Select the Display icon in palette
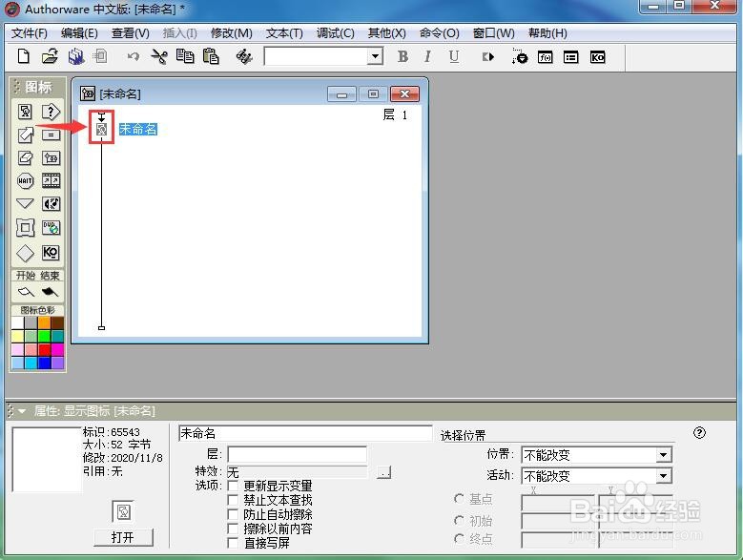743x560 pixels. click(x=25, y=112)
